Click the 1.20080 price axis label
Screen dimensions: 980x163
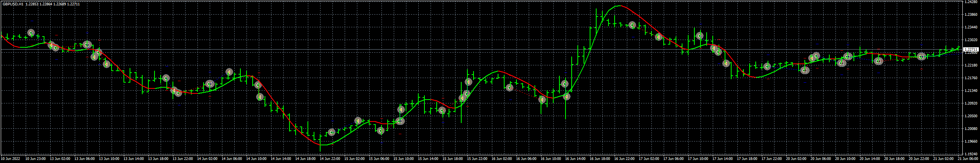970,129
